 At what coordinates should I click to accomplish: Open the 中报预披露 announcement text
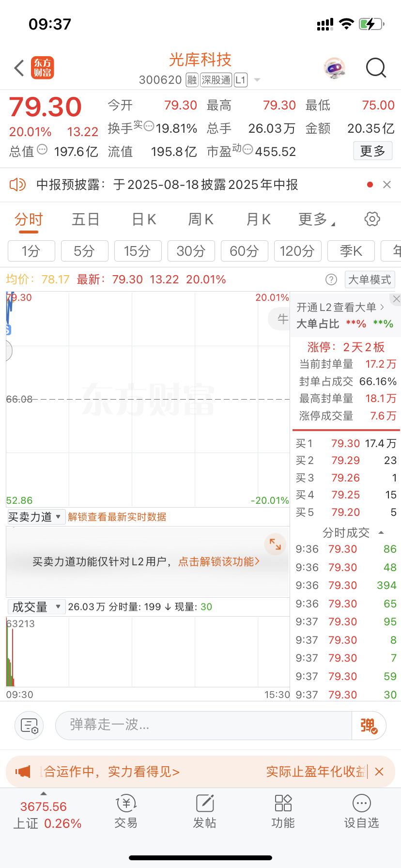click(167, 185)
